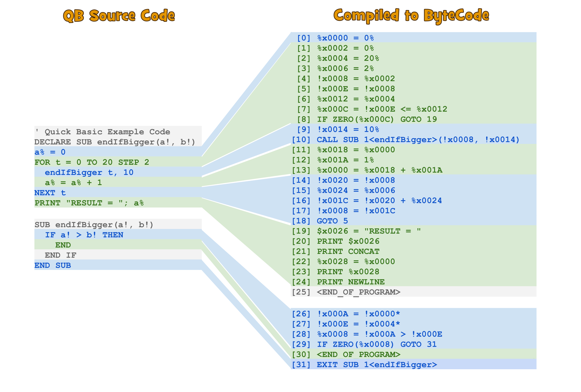Select the 'FOR t = 0 TO 20 STEP 2' line
This screenshot has width=581, height=392.
(92, 162)
